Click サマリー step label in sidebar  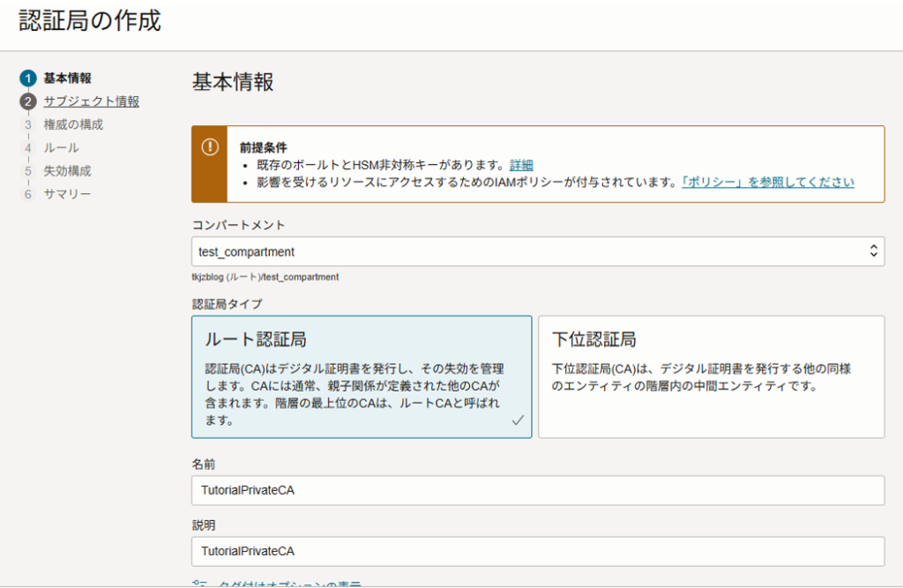(68, 194)
